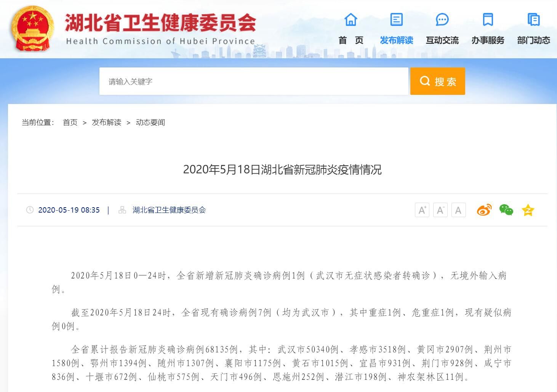The image size is (557, 392).
Task: Open the 首 页 navigation menu item
Action: coord(351,40)
